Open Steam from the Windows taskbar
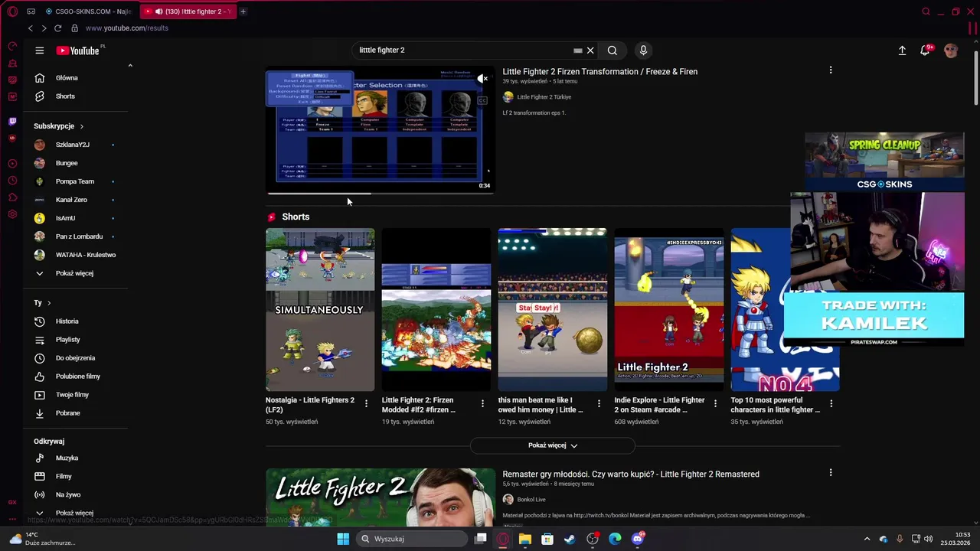The image size is (980, 551). tap(570, 539)
